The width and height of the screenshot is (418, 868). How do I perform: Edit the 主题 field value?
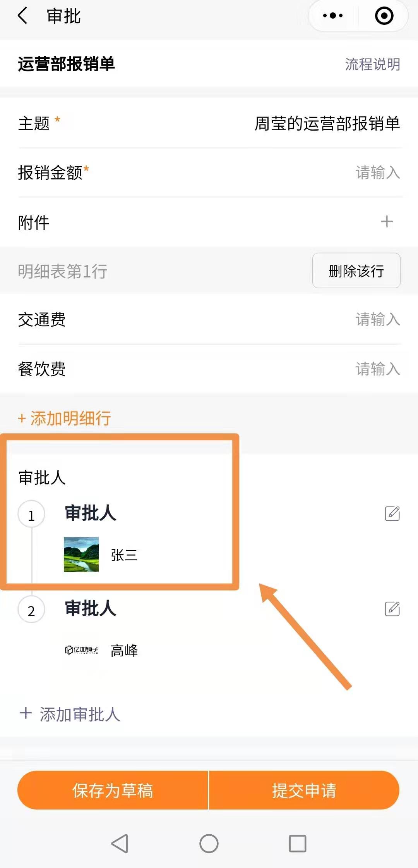[327, 124]
